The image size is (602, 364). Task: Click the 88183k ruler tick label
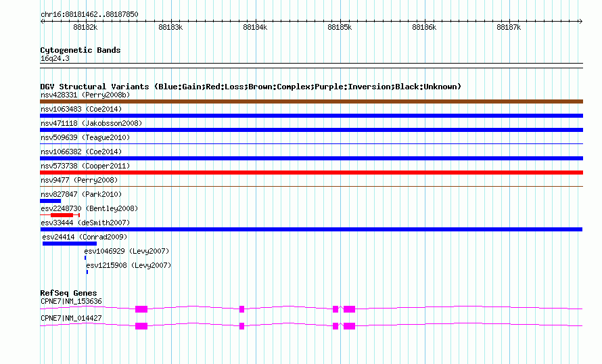coord(170,27)
